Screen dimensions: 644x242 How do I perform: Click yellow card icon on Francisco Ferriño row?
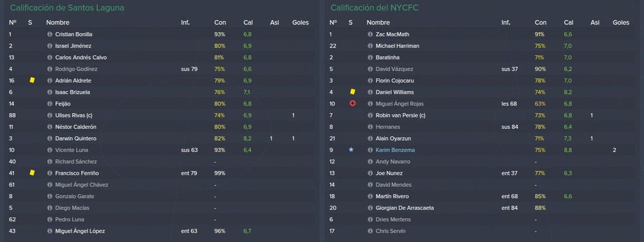tap(32, 173)
